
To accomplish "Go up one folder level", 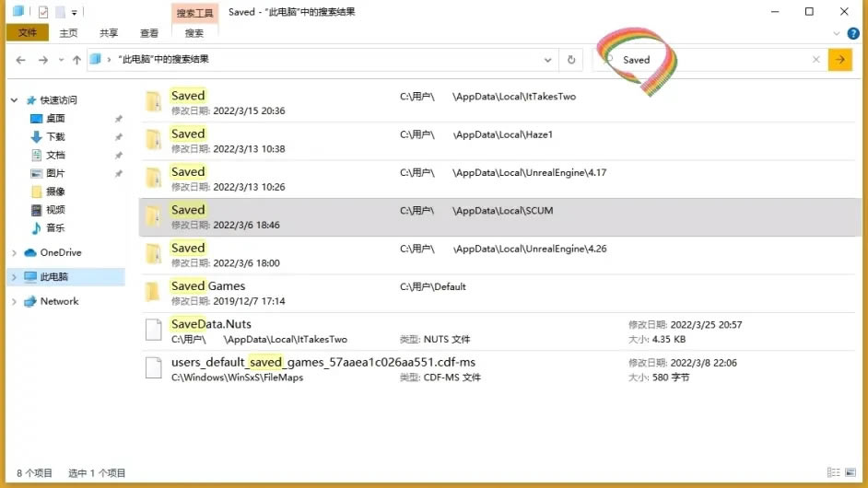I will (x=76, y=60).
